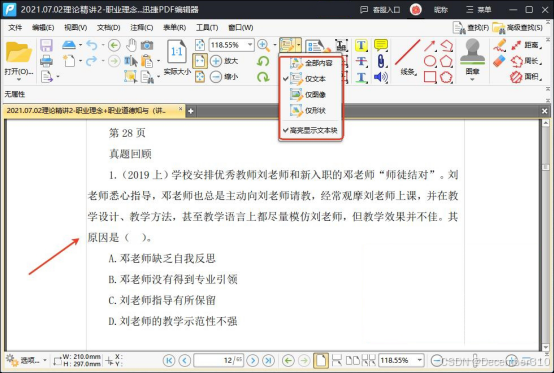Click the Actual Size 1:1 icon
This screenshot has width=554, height=373.
click(x=177, y=53)
